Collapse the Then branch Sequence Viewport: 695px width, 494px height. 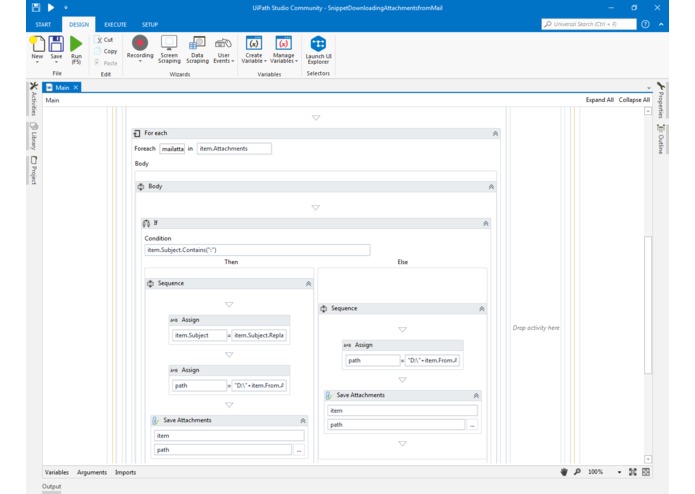(x=308, y=284)
